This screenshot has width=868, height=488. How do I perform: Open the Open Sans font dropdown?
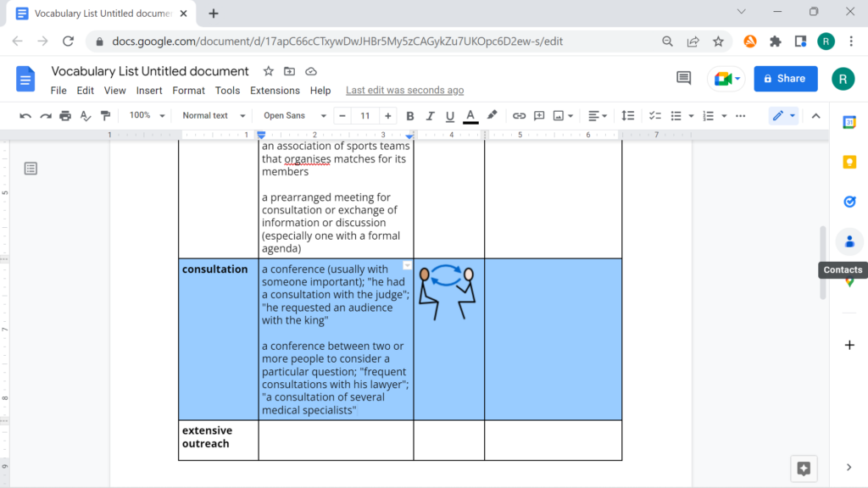294,116
